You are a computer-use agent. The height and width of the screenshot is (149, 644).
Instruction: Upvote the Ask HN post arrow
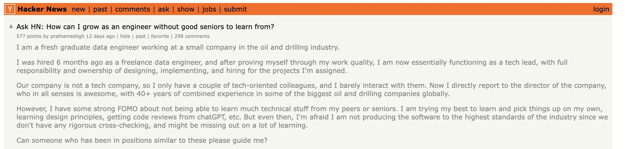click(11, 26)
